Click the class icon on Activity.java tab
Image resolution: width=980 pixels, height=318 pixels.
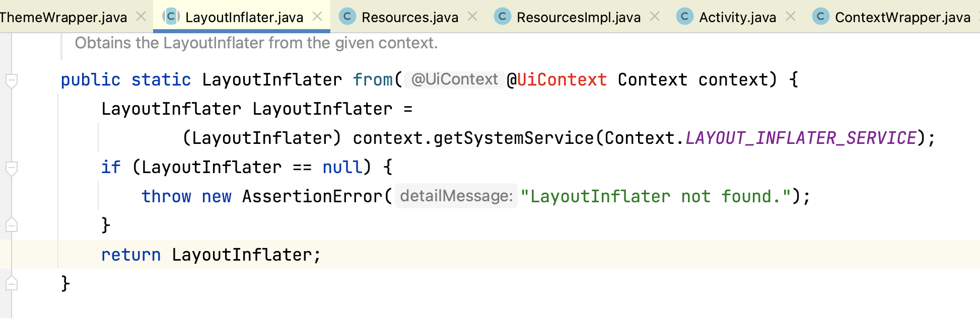pyautogui.click(x=684, y=17)
